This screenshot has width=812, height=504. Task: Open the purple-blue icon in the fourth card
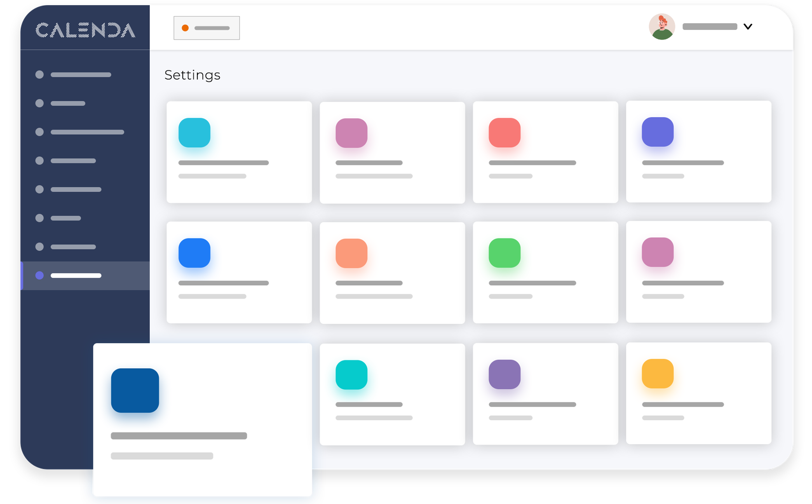pos(658,133)
